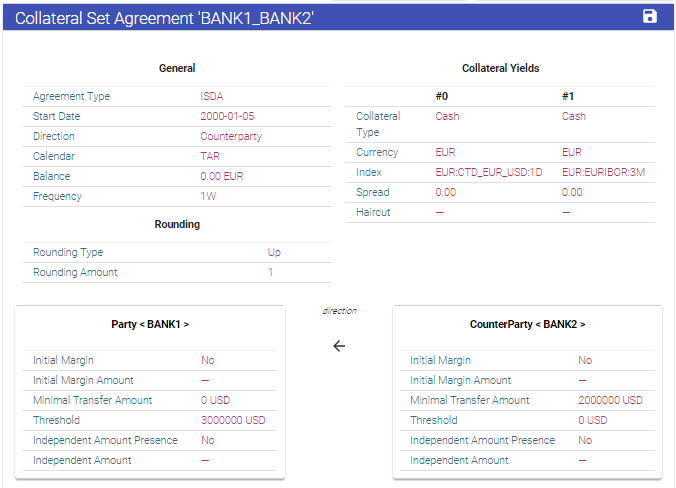Open the Rounding Type Up value
The image size is (676, 488).
click(275, 253)
